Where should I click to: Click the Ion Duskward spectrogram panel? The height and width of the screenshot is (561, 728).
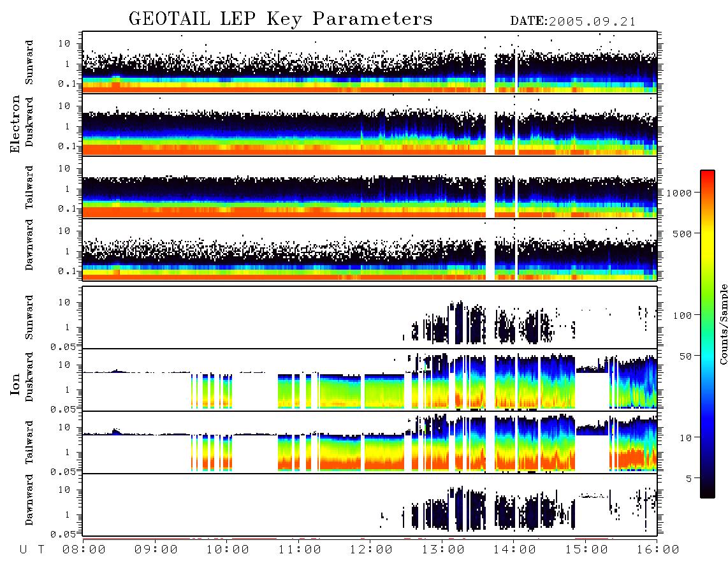coord(370,380)
